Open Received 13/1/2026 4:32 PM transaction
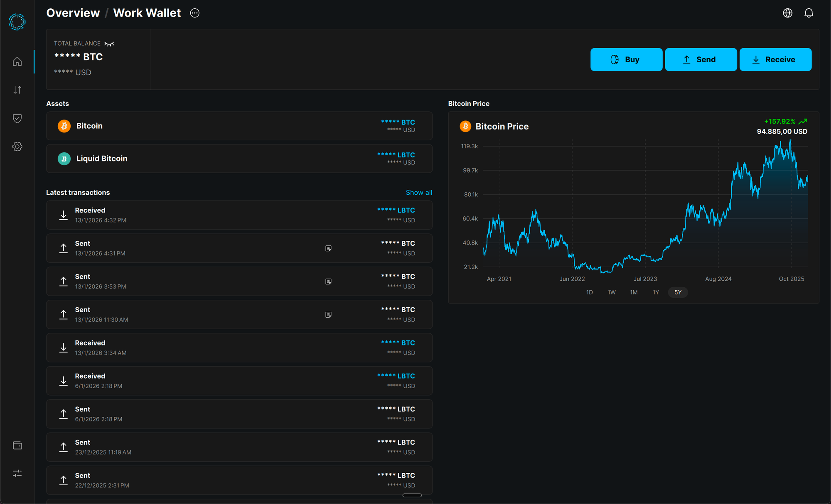Image resolution: width=831 pixels, height=504 pixels. point(239,215)
